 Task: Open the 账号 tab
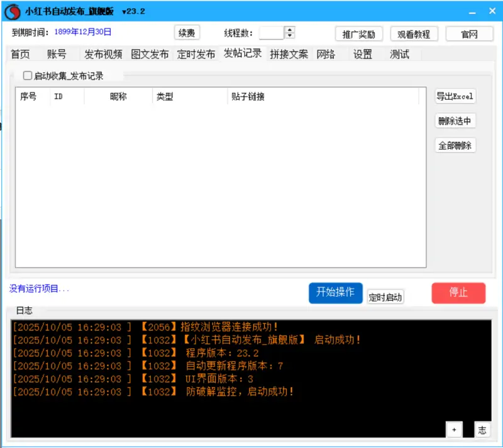[x=57, y=55]
